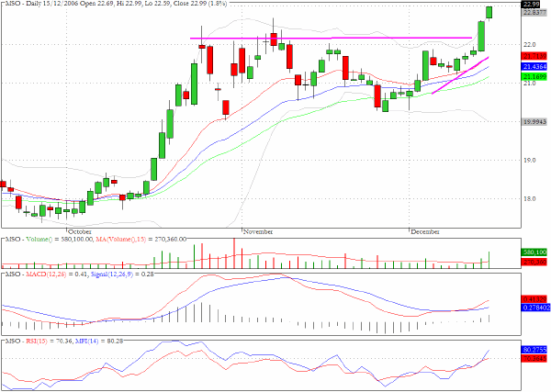
Task: Click the MSO Daily 15/12/2006 chart title
Action: point(116,4)
